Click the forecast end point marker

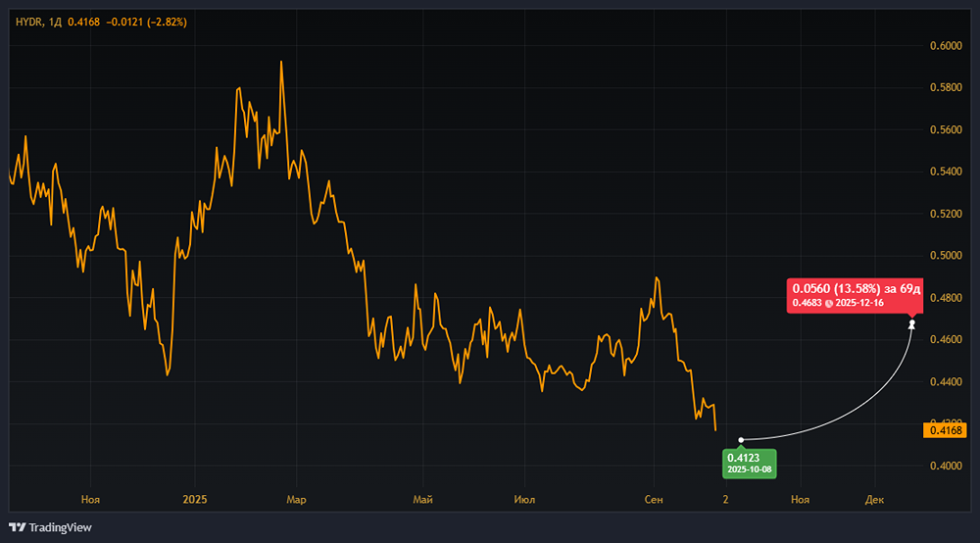[911, 323]
